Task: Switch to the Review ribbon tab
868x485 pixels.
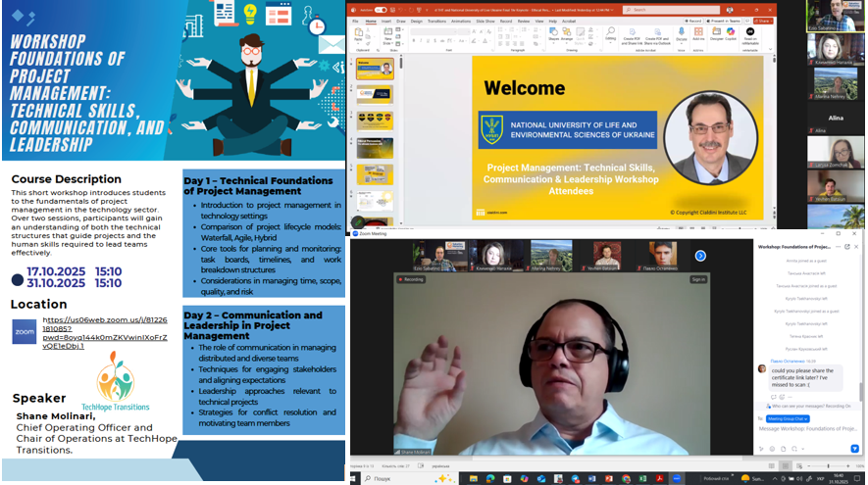Action: pos(524,21)
